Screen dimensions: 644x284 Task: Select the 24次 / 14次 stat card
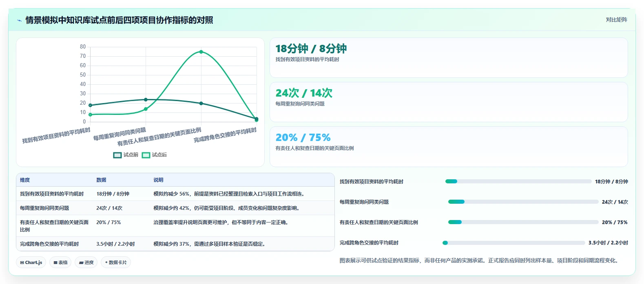(x=449, y=102)
